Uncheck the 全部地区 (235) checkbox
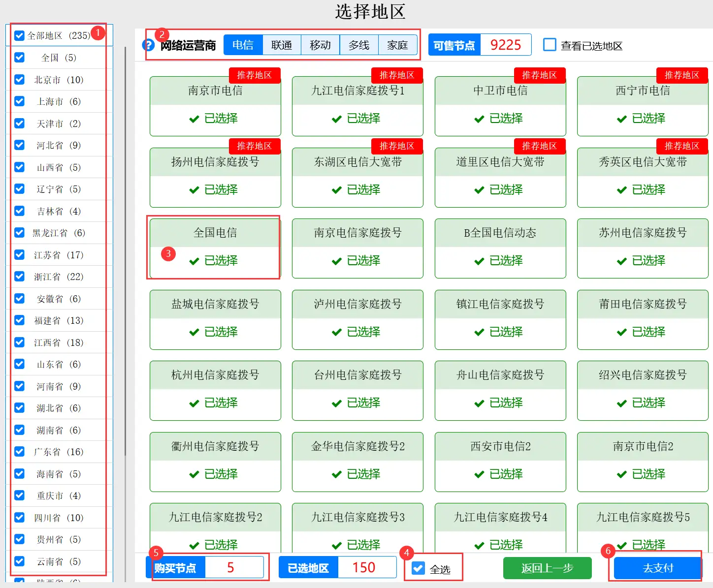 [20, 35]
